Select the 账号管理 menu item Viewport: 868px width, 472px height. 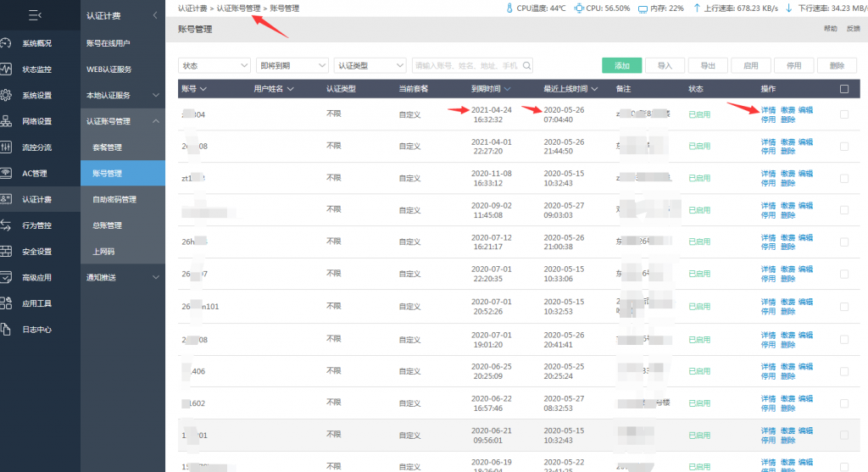coord(123,173)
